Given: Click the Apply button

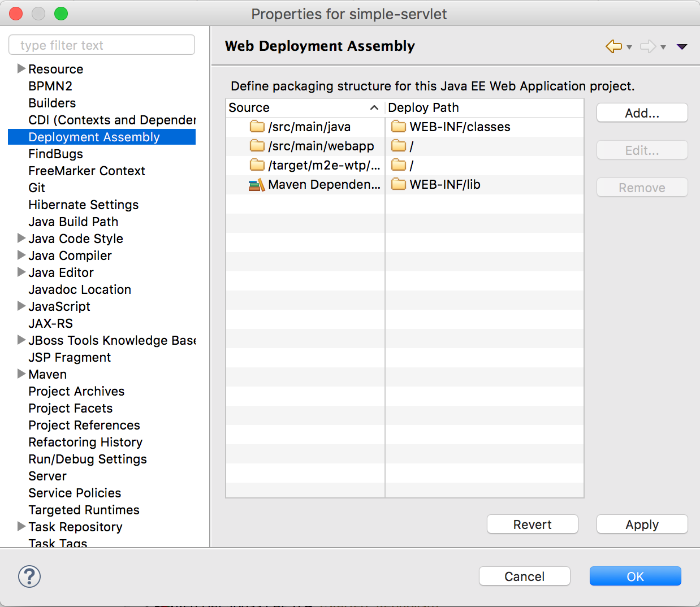Looking at the screenshot, I should [642, 524].
